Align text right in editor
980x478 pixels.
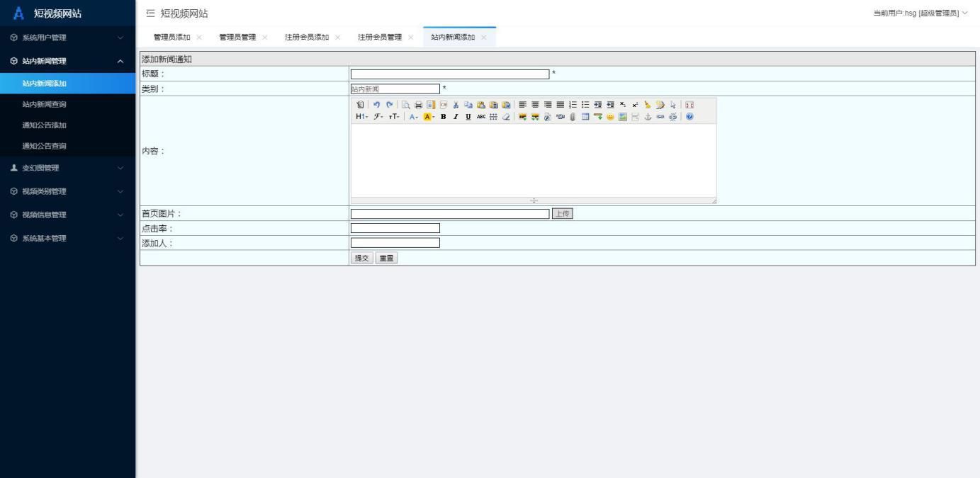[x=548, y=105]
